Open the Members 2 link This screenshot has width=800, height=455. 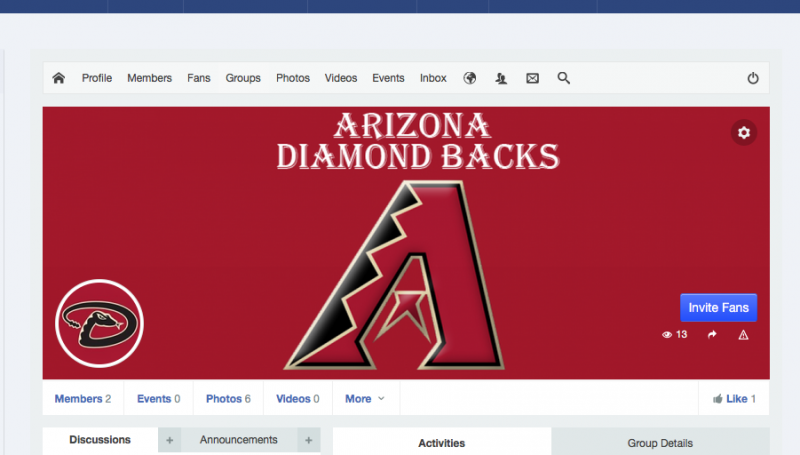[x=83, y=399]
